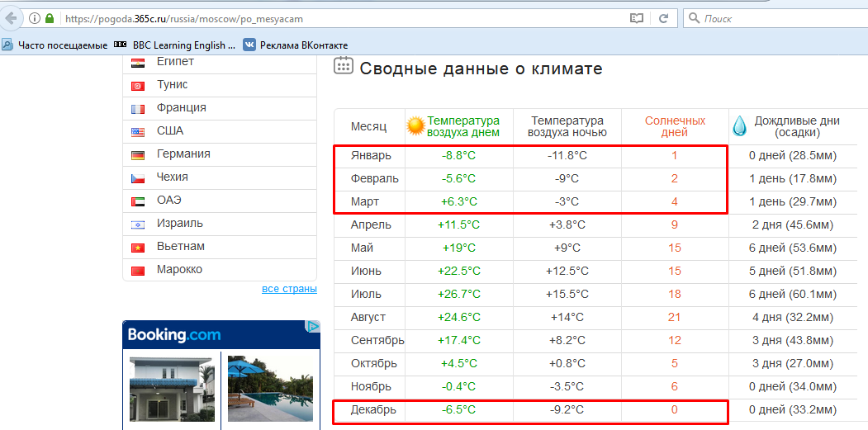
Task: Click the calendar icon beside climate heading
Action: point(343,65)
